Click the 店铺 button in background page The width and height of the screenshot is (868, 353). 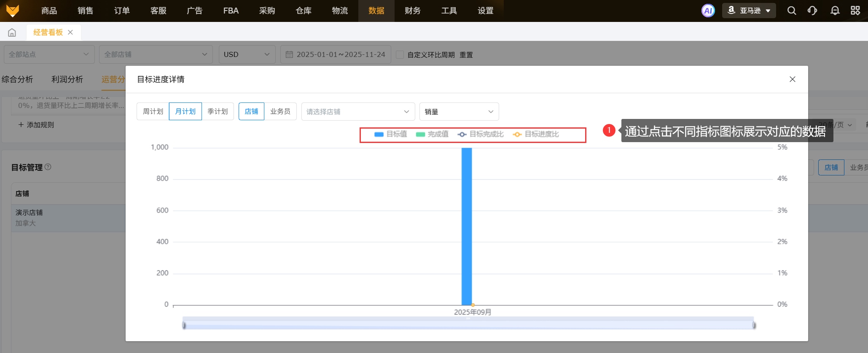831,167
